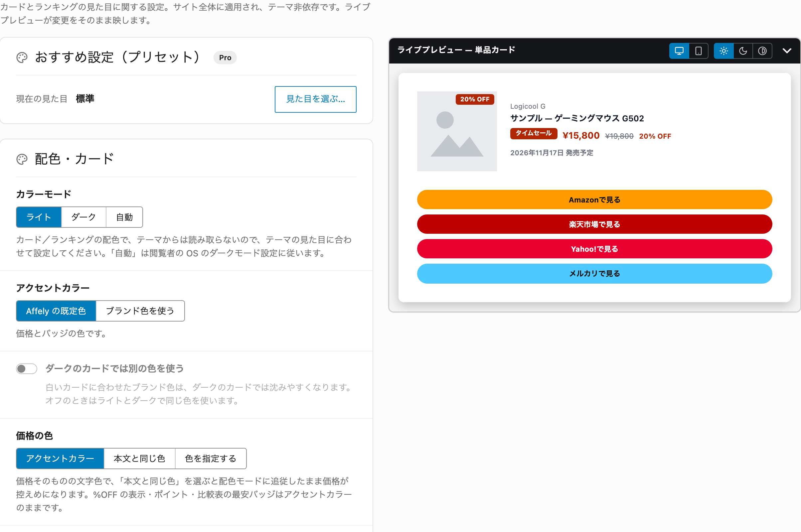Image resolution: width=801 pixels, height=532 pixels.
Task: Click the product placeholder image thumbnail
Action: pos(457,131)
